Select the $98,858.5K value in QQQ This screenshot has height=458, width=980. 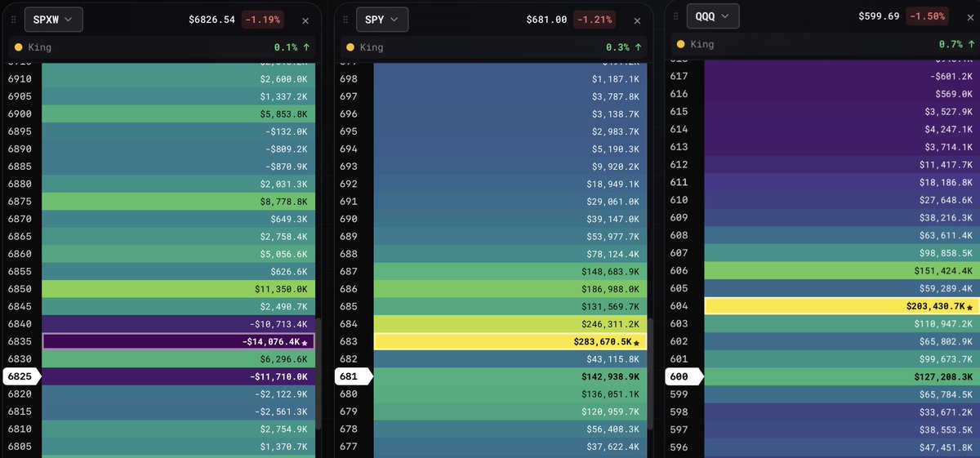[947, 254]
